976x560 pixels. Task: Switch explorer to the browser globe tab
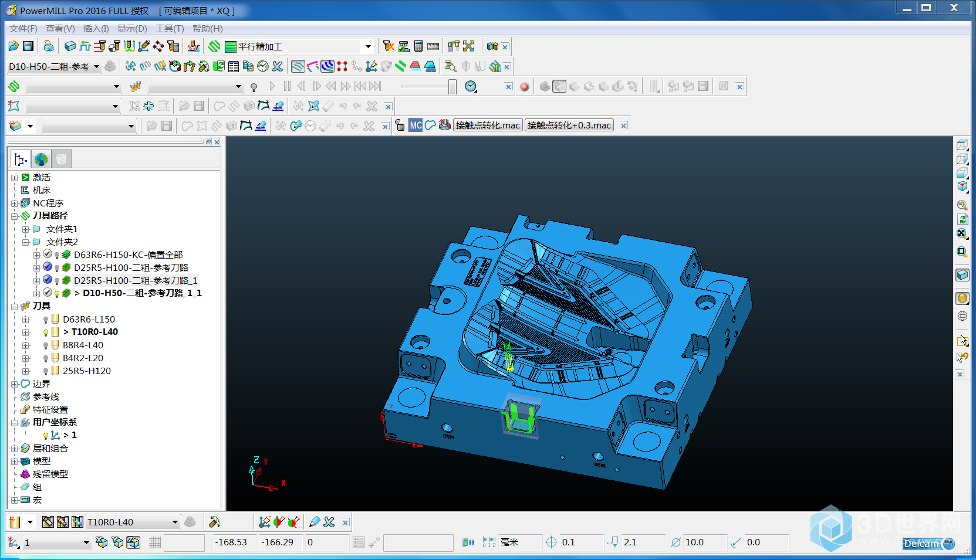(x=41, y=159)
